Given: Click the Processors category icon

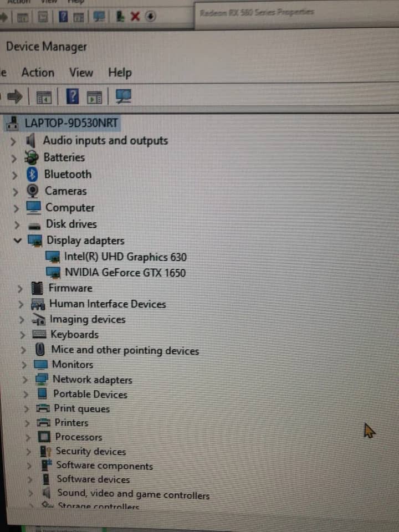Looking at the screenshot, I should [44, 437].
